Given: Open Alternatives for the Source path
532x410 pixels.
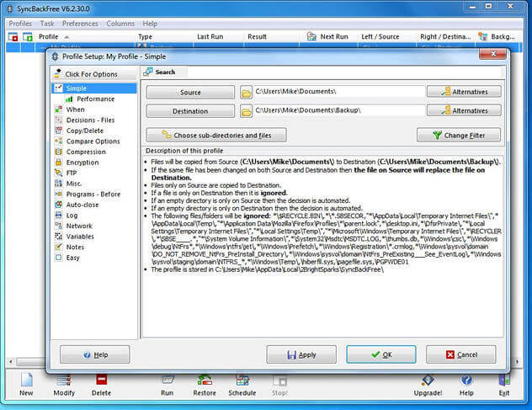Looking at the screenshot, I should point(464,92).
